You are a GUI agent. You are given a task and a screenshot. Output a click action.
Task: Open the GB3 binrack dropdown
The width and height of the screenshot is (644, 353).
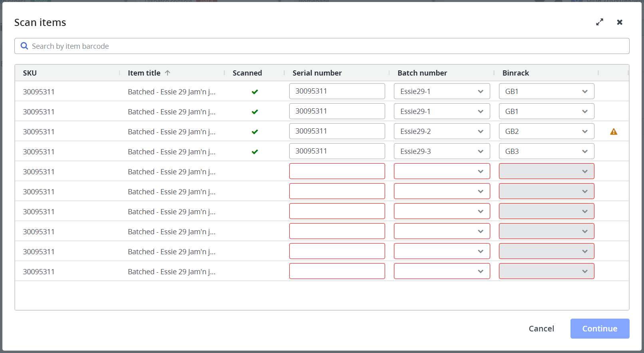click(546, 152)
